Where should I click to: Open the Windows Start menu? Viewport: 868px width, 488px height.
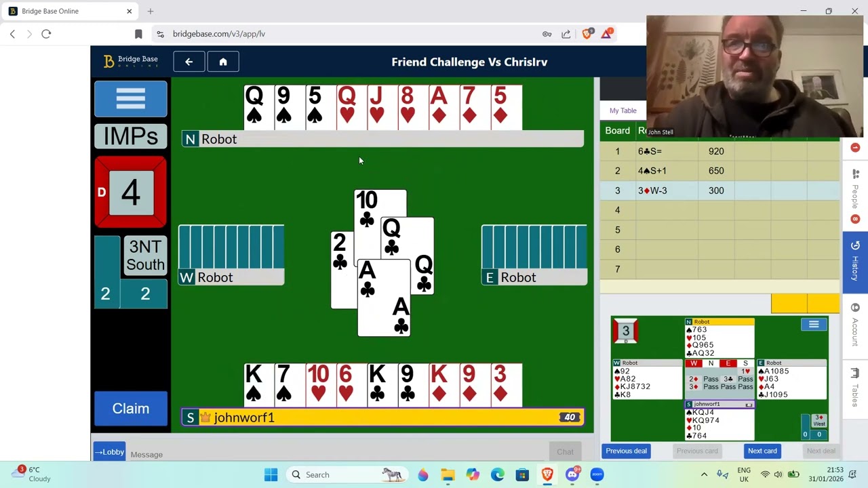point(271,474)
